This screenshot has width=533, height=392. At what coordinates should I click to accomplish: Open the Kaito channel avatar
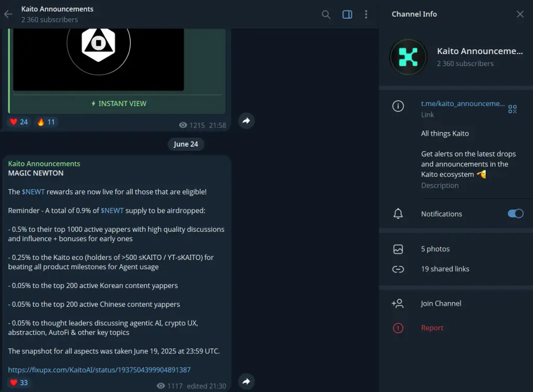click(408, 57)
